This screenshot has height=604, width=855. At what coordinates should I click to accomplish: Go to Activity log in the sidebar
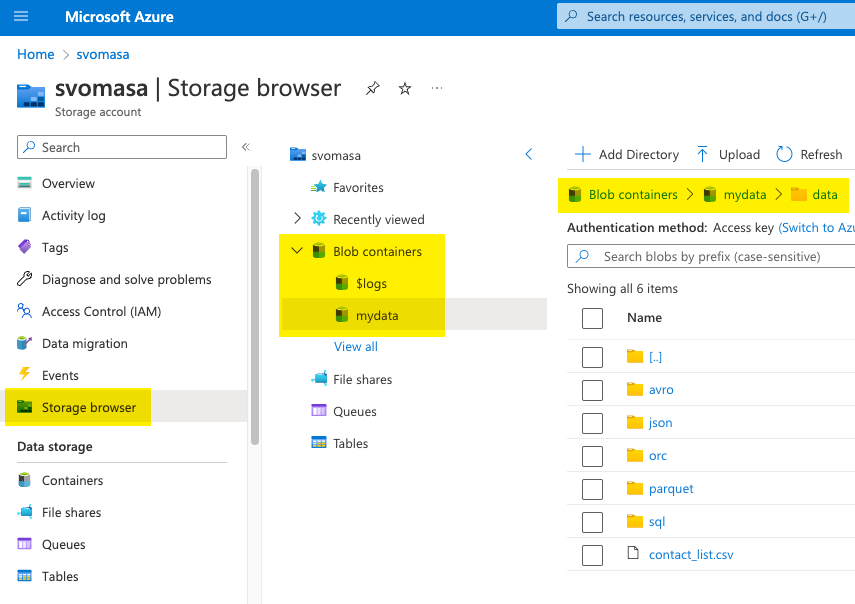click(x=73, y=215)
